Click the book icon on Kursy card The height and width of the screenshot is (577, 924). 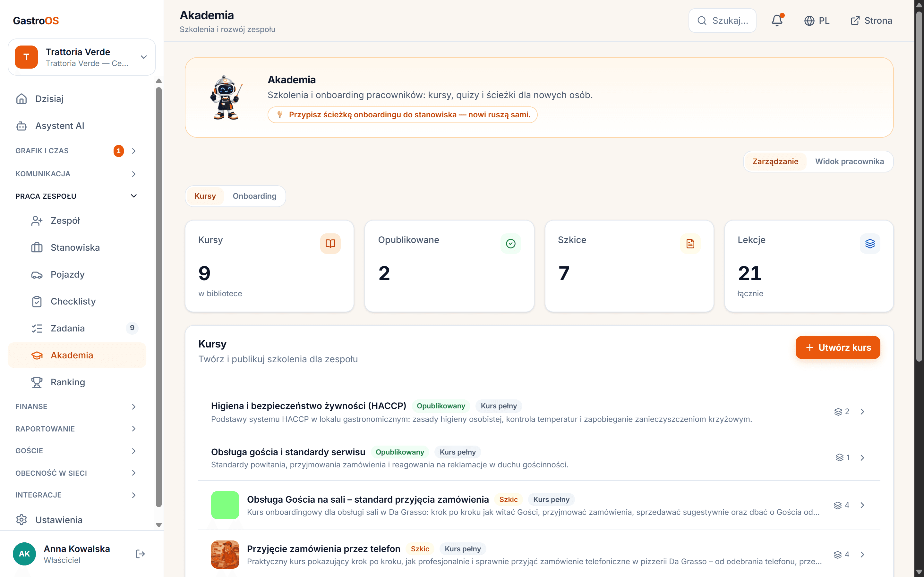[x=330, y=244]
